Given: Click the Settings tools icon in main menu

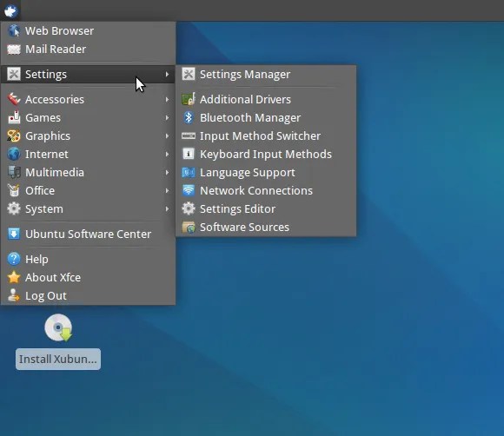Looking at the screenshot, I should tap(14, 74).
